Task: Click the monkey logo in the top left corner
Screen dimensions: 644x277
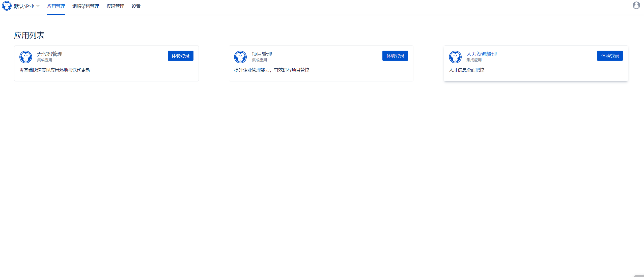Action: click(7, 6)
